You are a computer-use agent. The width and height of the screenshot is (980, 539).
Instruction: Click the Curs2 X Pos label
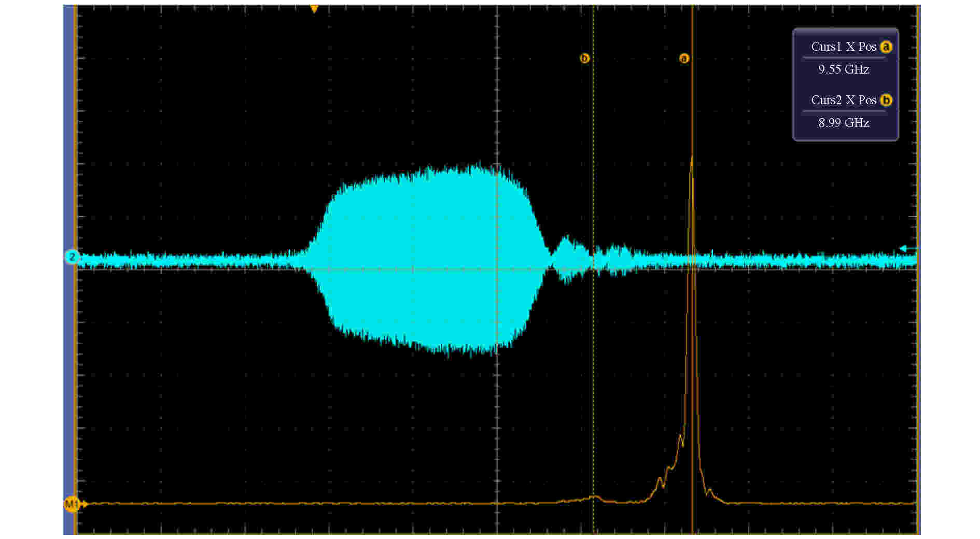844,100
